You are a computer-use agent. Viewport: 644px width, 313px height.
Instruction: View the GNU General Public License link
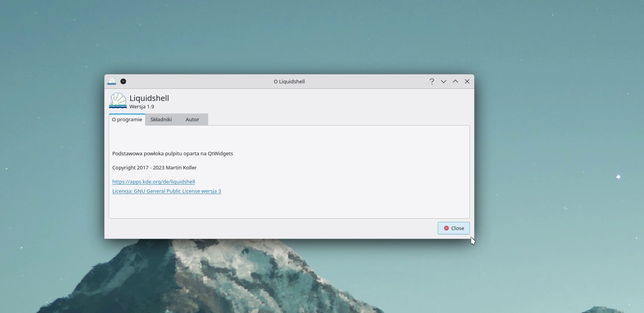167,191
